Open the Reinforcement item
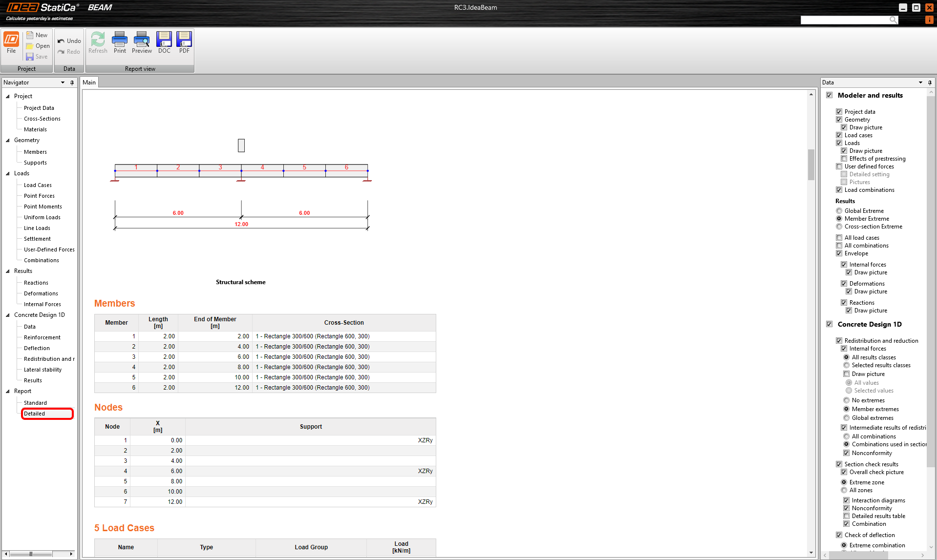Image resolution: width=937 pixels, height=560 pixels. 42,337
